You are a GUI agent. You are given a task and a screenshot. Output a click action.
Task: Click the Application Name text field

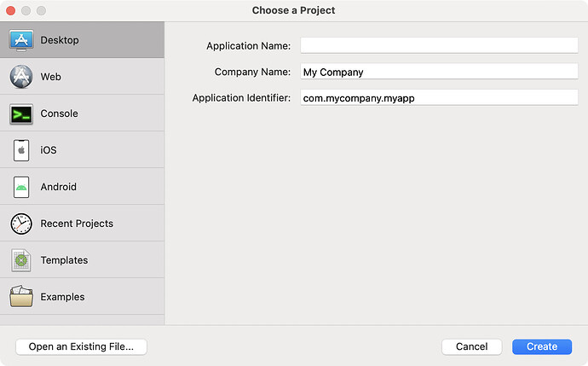pos(439,45)
